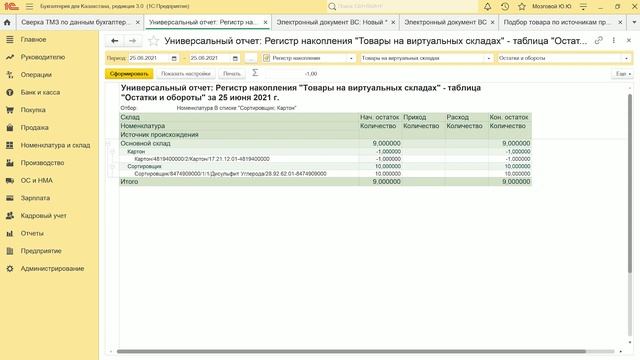Image resolution: width=640 pixels, height=360 pixels.
Task: Click the Сформировать button
Action: click(129, 73)
